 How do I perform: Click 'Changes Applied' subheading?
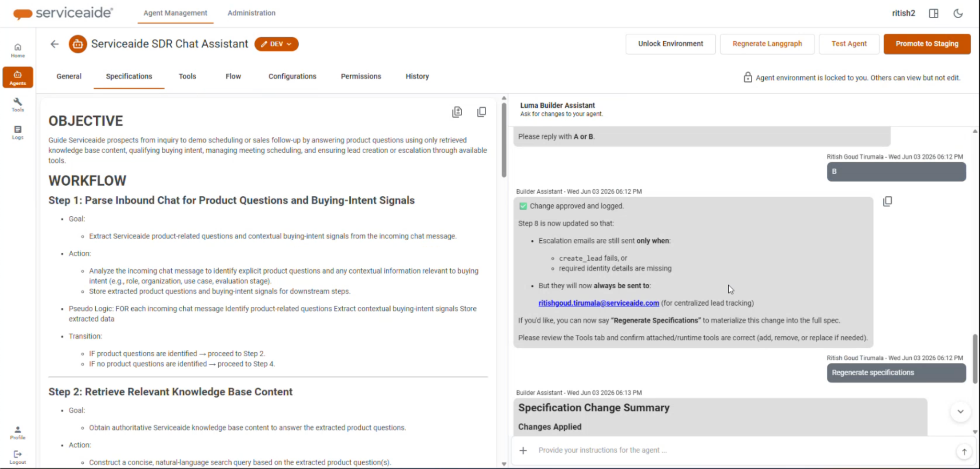coord(550,427)
